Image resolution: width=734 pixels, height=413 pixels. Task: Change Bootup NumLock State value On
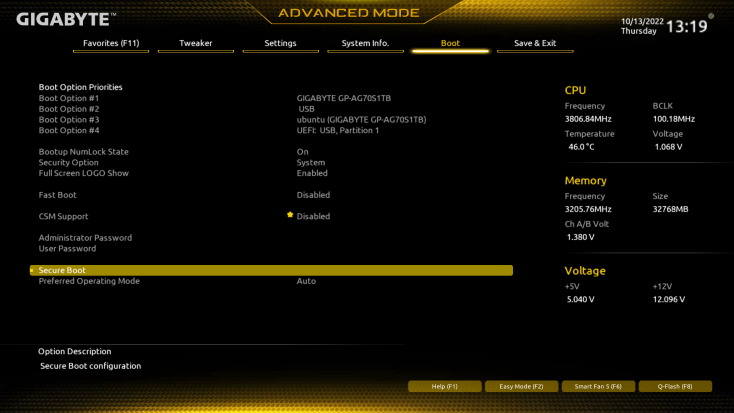click(x=302, y=152)
